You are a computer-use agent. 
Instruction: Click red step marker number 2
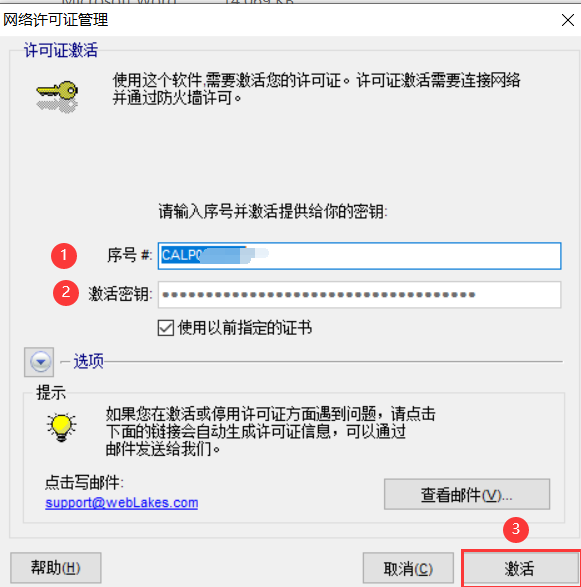click(66, 293)
